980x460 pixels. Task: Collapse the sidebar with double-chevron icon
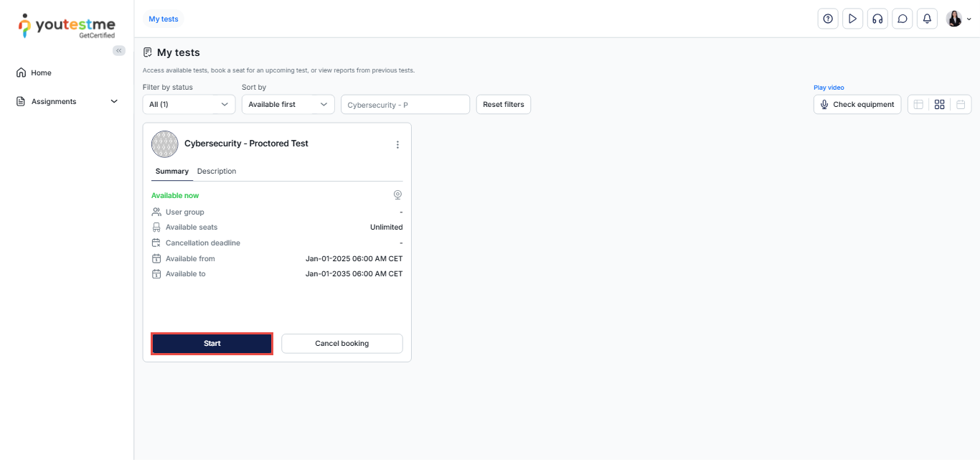click(119, 50)
